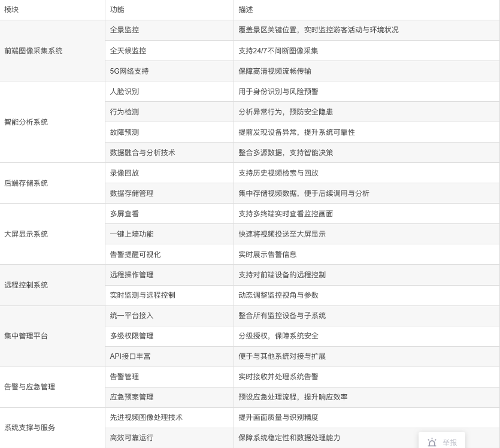This screenshot has height=448, width=500.
Task: Click the siren icon next to 举报
Action: [432, 443]
